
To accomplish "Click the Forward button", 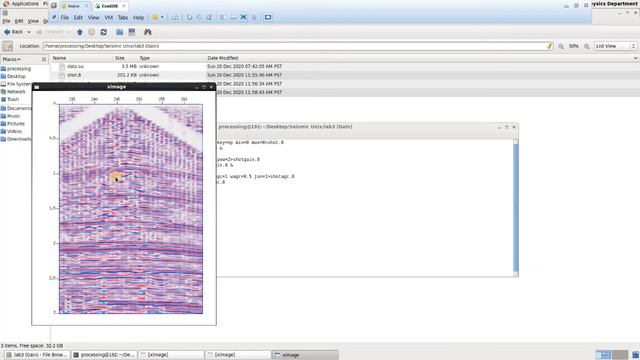I will coord(50,32).
